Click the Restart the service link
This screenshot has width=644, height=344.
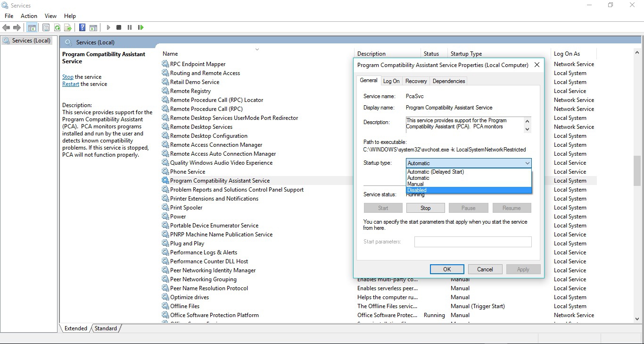click(71, 84)
